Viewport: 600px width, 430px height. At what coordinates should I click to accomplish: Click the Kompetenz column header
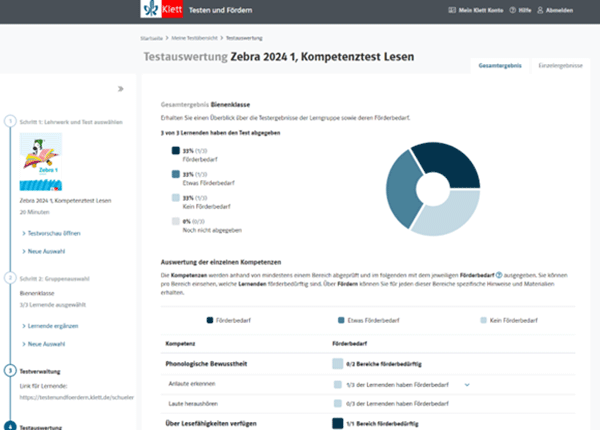click(x=180, y=344)
